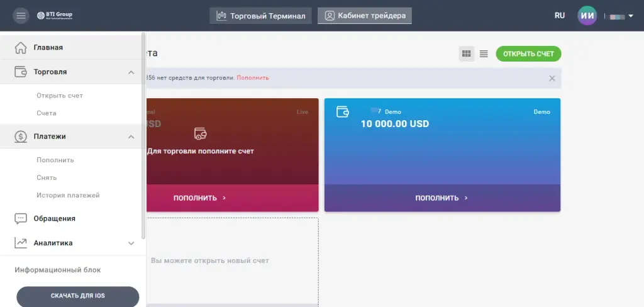Switch to Кабинет трейдера tab
The width and height of the screenshot is (644, 307).
pyautogui.click(x=365, y=16)
